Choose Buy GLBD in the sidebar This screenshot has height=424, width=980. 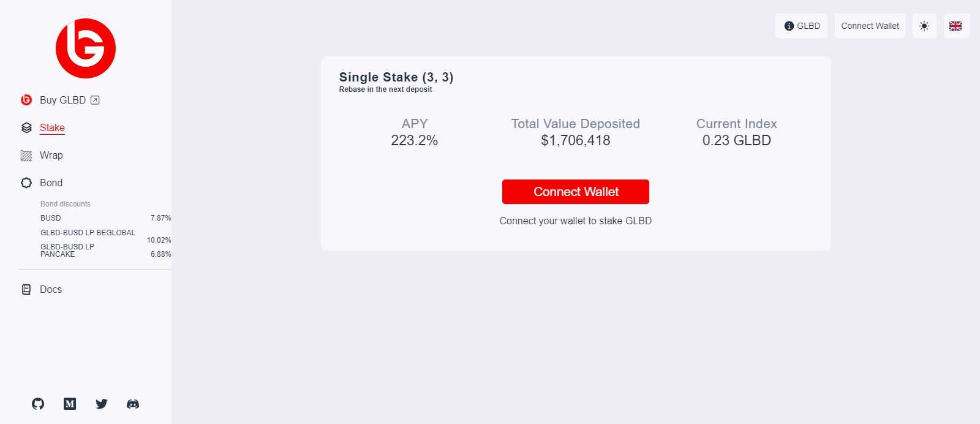click(x=62, y=100)
